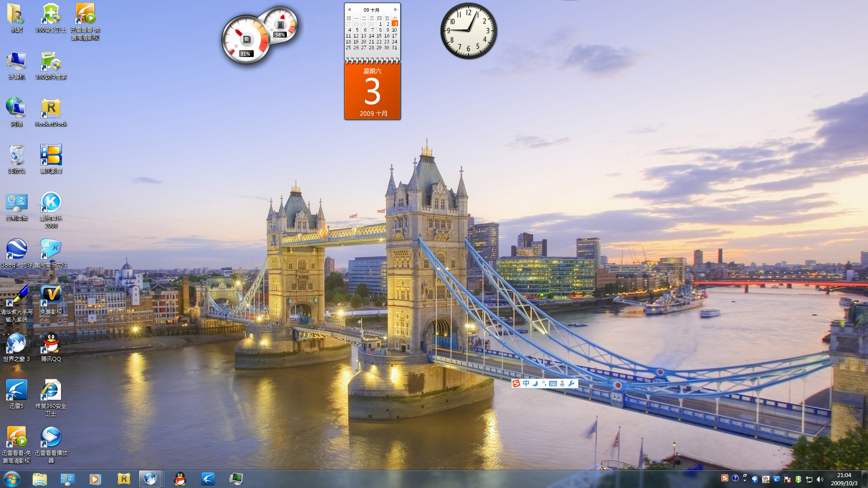This screenshot has height=488, width=868.
Task: Open the 控制面板 desktop icon
Action: (x=16, y=207)
